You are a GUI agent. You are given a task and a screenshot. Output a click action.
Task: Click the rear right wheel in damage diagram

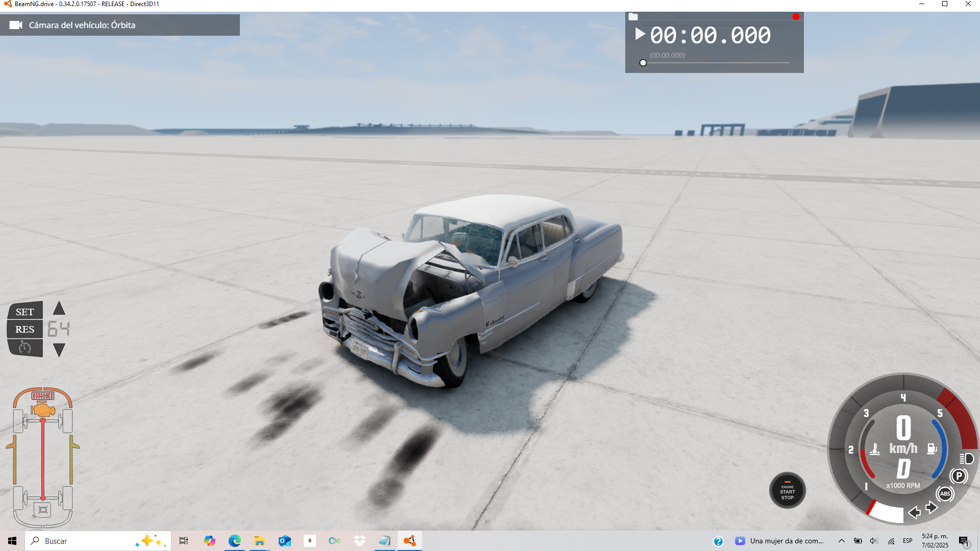tap(67, 498)
